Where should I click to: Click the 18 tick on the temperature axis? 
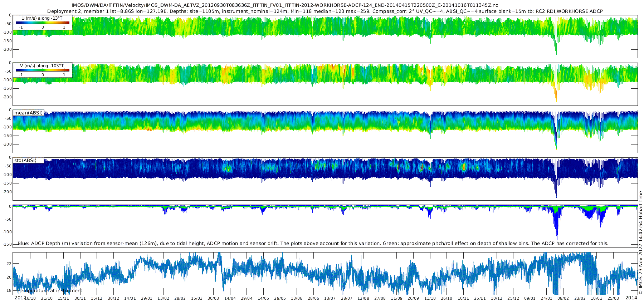point(9,291)
